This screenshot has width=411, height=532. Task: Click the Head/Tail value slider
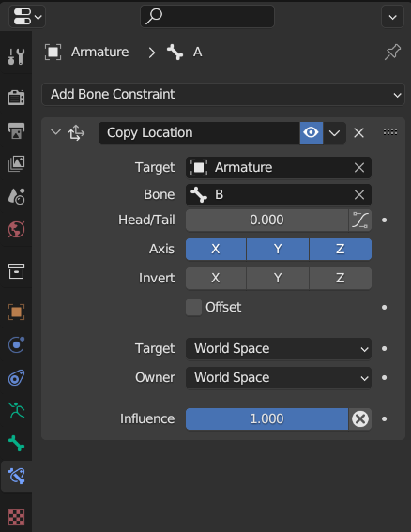click(266, 220)
